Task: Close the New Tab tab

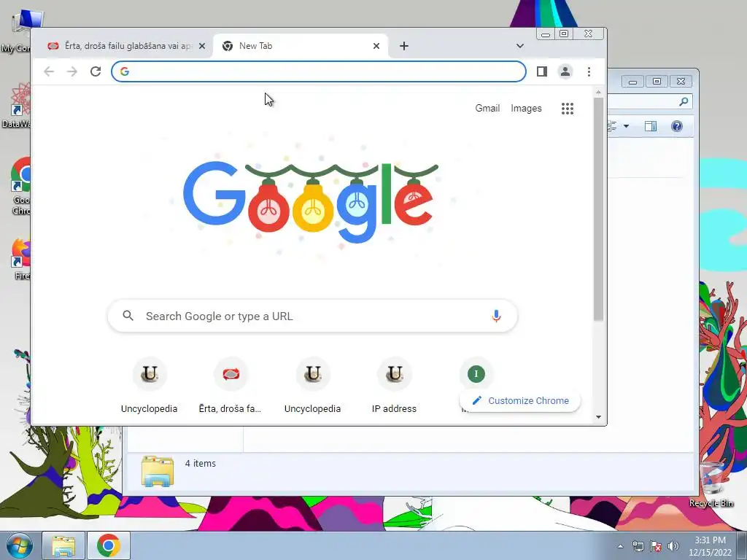Action: click(376, 46)
